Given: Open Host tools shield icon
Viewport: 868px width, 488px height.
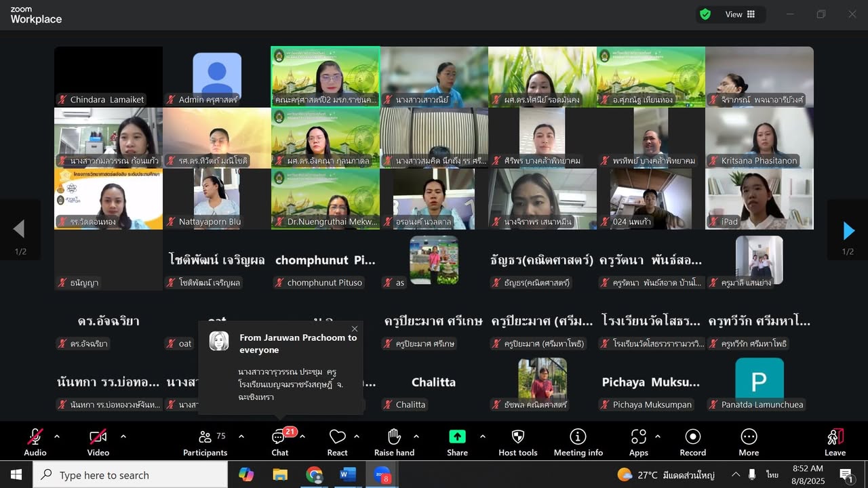Looking at the screenshot, I should click(x=518, y=443).
